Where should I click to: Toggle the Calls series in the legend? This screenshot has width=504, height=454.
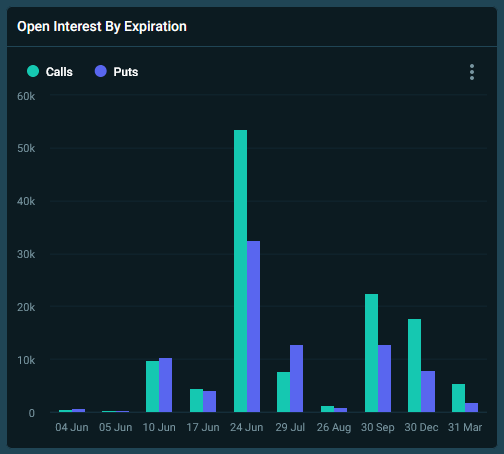[50, 72]
